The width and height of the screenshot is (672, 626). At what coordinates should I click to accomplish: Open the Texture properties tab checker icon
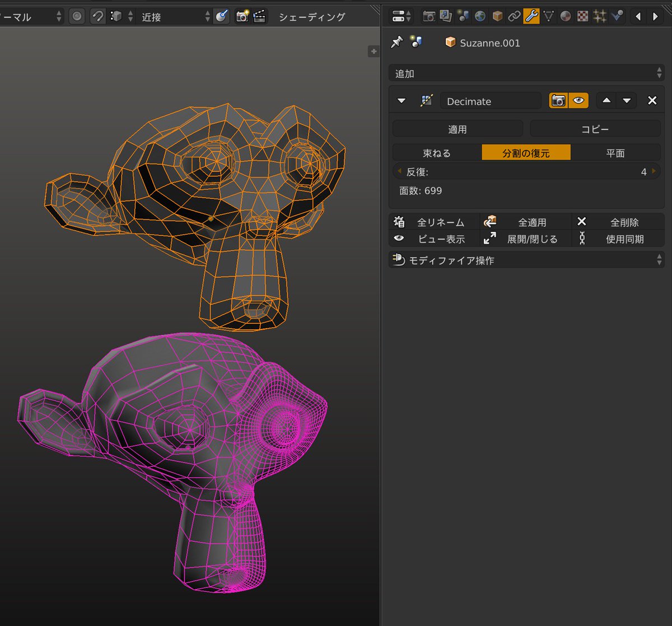(x=583, y=16)
